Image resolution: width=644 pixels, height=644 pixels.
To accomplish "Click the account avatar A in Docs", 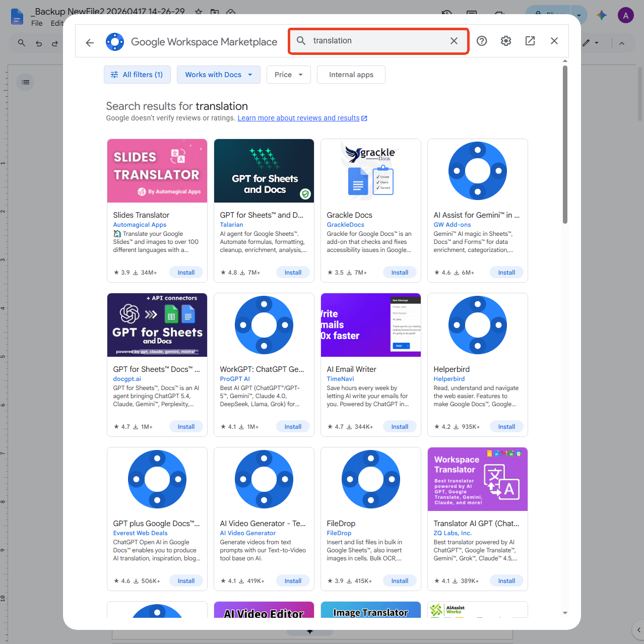I will coord(625,15).
